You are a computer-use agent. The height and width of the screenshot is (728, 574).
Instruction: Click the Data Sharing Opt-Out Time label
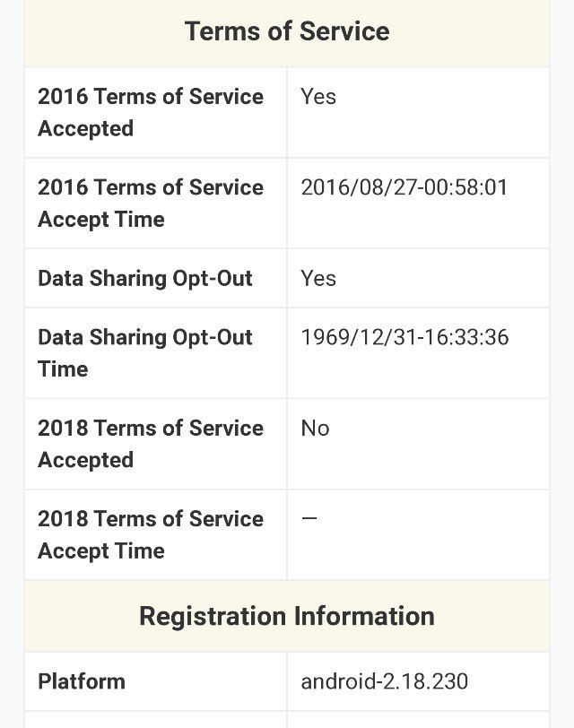[145, 353]
